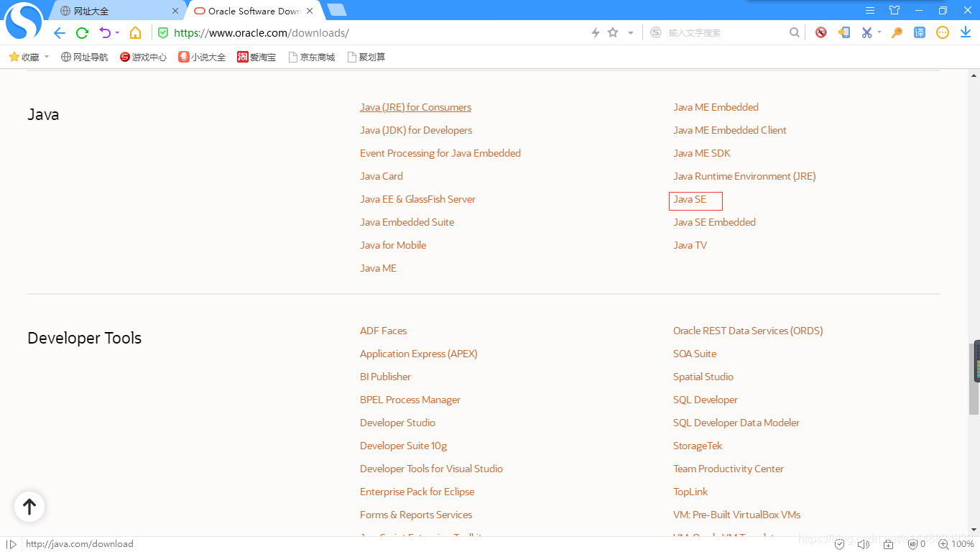Viewport: 980px width, 552px height.
Task: Click the status bar page-add icon
Action: 889,544
